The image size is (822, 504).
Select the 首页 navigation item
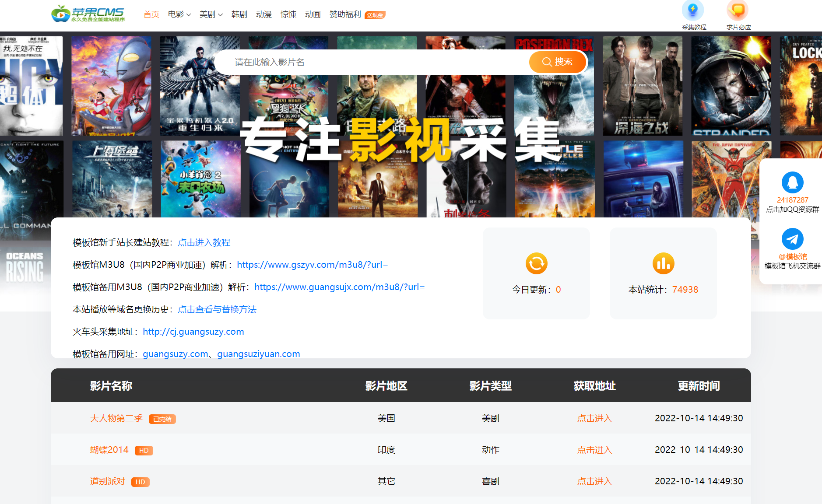click(151, 14)
